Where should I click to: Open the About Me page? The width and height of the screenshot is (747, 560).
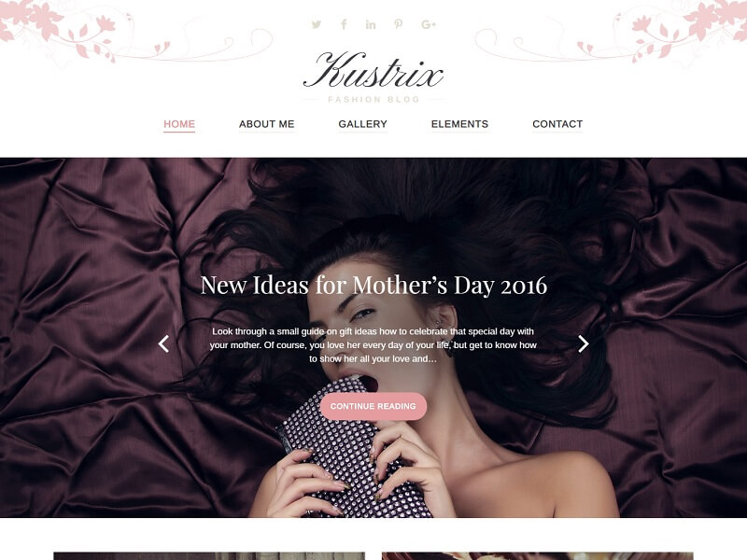(266, 124)
